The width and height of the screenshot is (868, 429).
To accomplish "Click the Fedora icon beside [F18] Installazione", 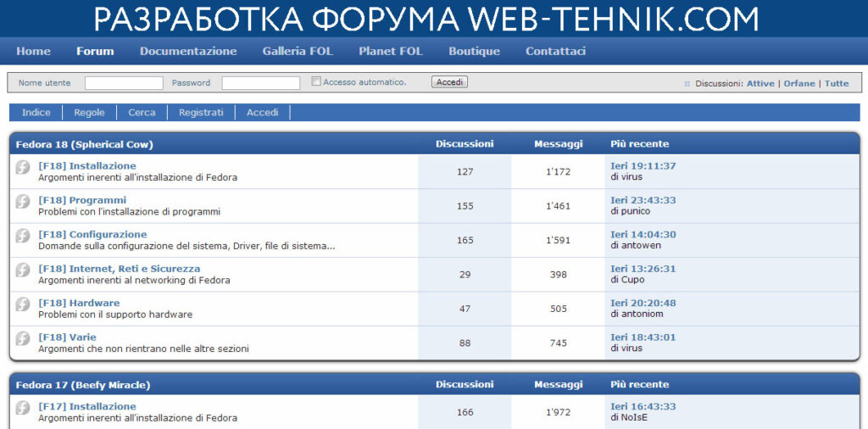I will pos(23,167).
